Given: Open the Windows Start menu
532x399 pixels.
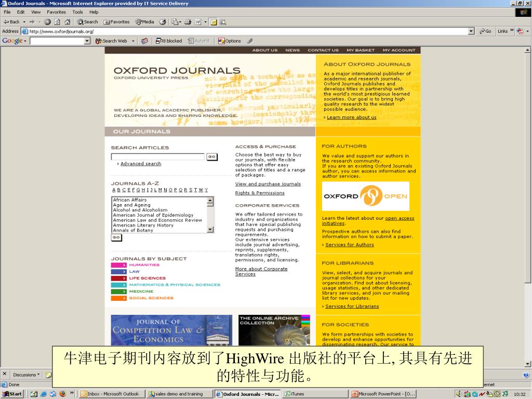Looking at the screenshot, I should [12, 394].
